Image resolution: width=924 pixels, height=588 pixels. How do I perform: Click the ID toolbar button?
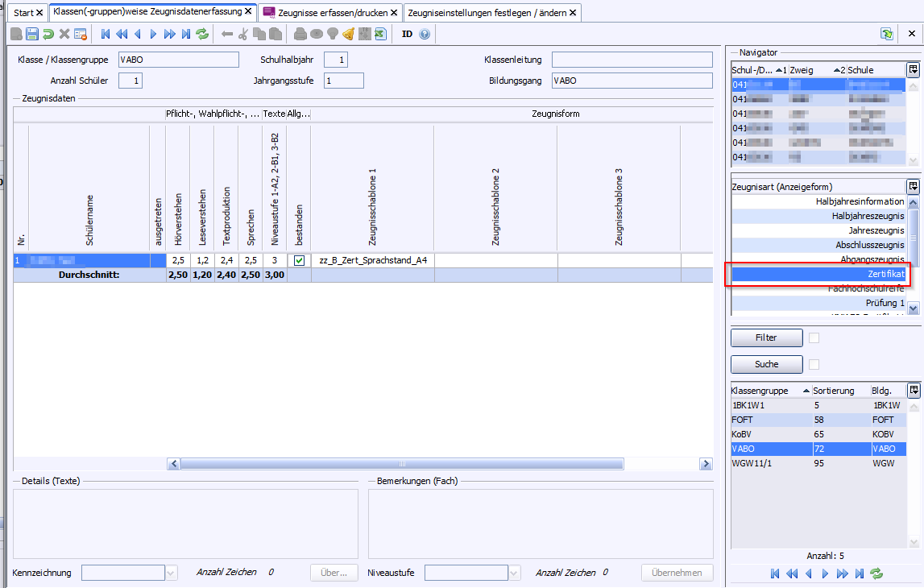(x=407, y=34)
